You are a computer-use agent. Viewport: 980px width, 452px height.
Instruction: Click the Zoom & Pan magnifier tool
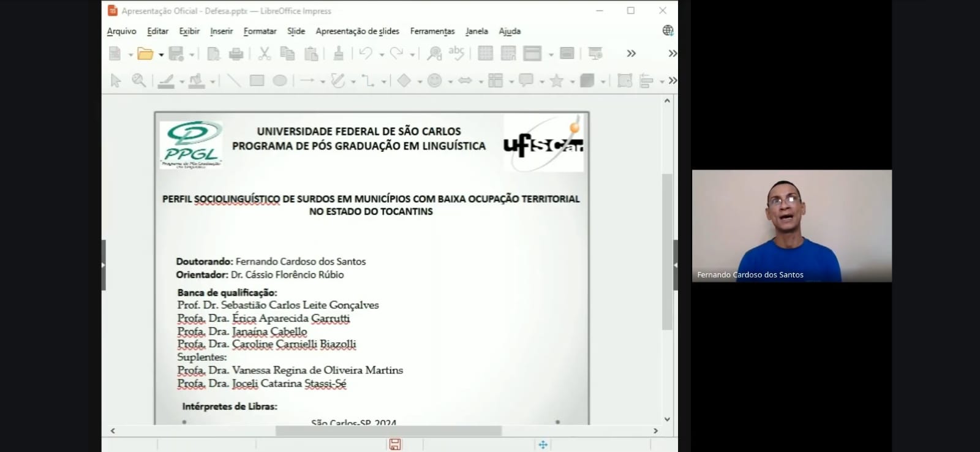point(139,81)
